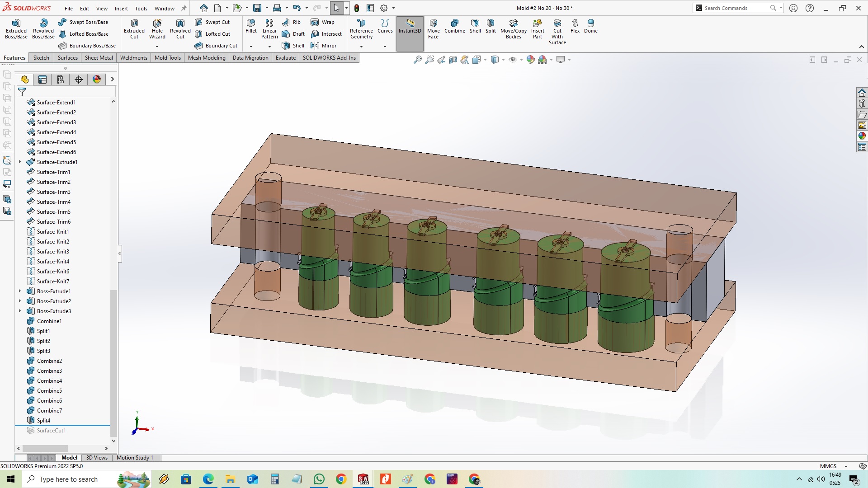The height and width of the screenshot is (488, 868).
Task: Open WhatsApp from the taskbar
Action: click(319, 479)
